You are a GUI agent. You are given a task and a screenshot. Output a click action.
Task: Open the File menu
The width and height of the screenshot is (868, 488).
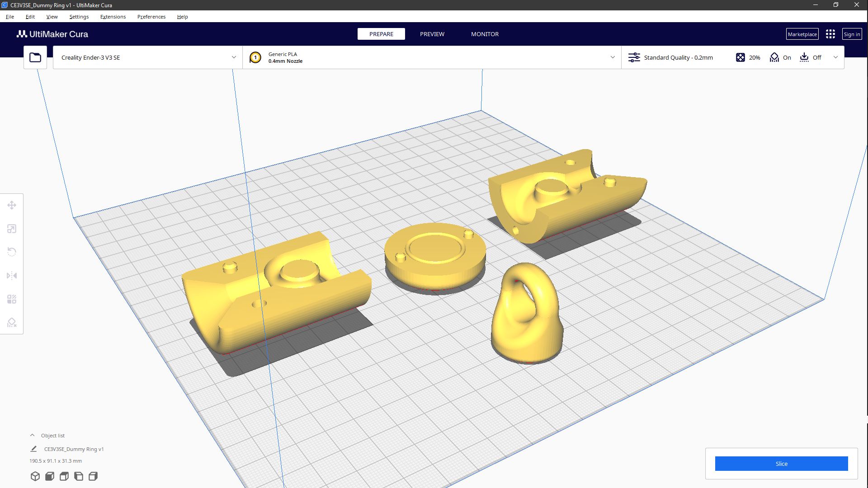pyautogui.click(x=10, y=17)
